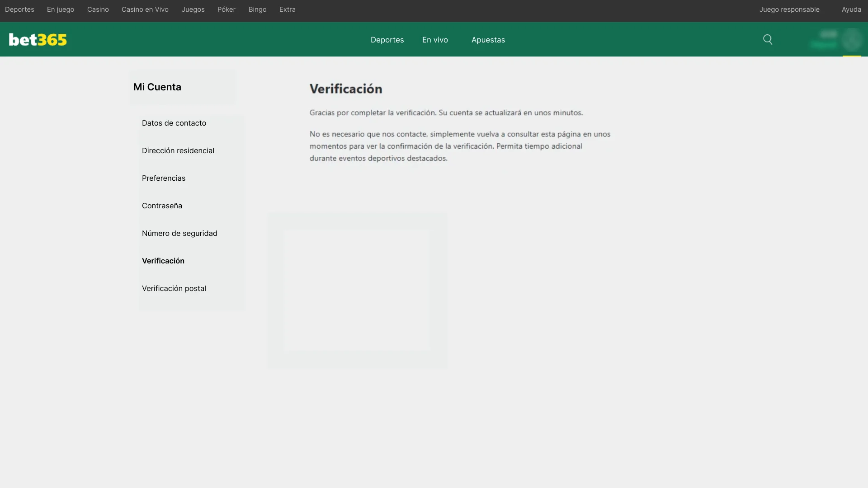Go to the Casino section
This screenshot has width=868, height=488.
(98, 9)
